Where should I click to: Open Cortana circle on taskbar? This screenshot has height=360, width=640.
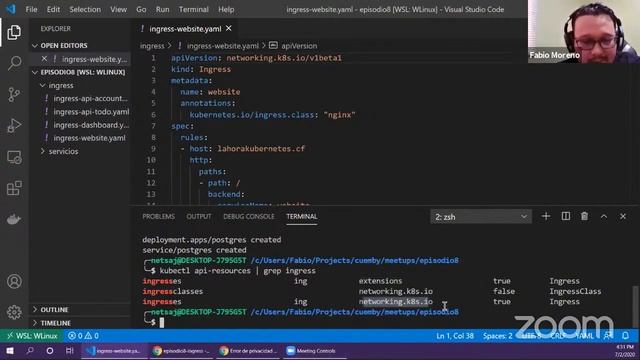pos(50,351)
